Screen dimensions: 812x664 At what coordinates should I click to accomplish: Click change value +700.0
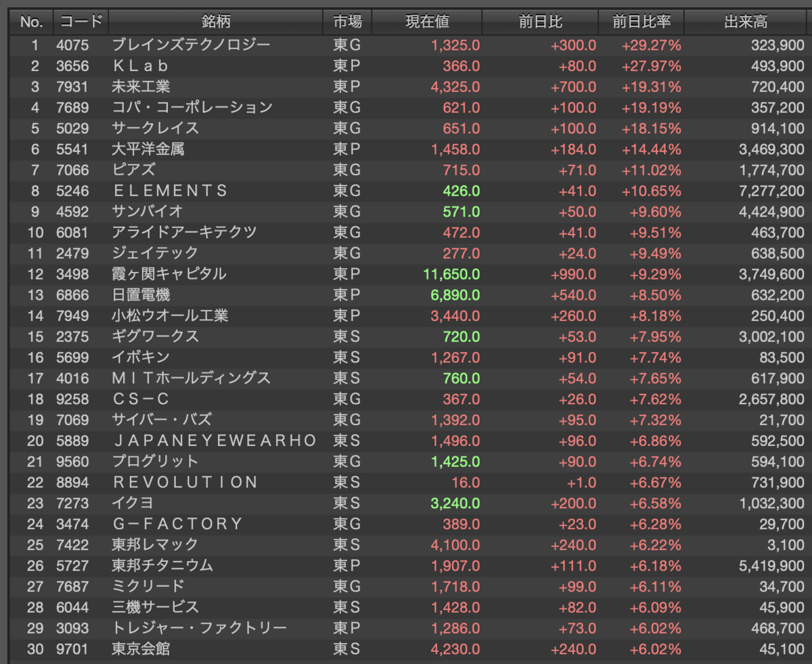pos(574,87)
